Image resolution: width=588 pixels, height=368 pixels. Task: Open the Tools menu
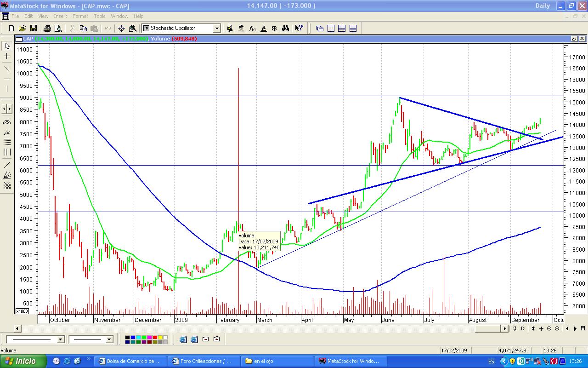point(99,16)
